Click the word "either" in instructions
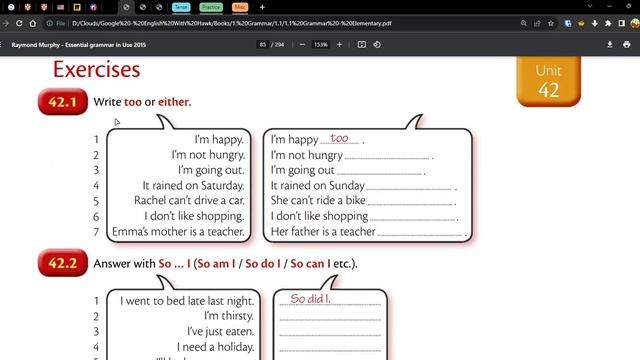640x360 pixels. pos(174,102)
